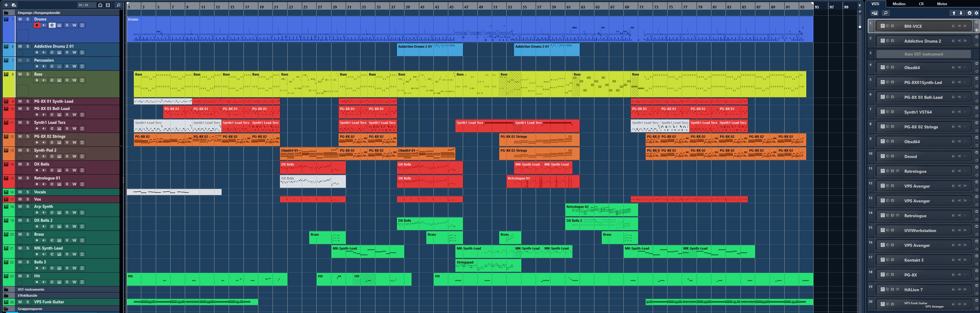The image size is (980, 313).
Task: Open Addictive Drums 2 slot dropdown arrow
Action: pos(977,37)
